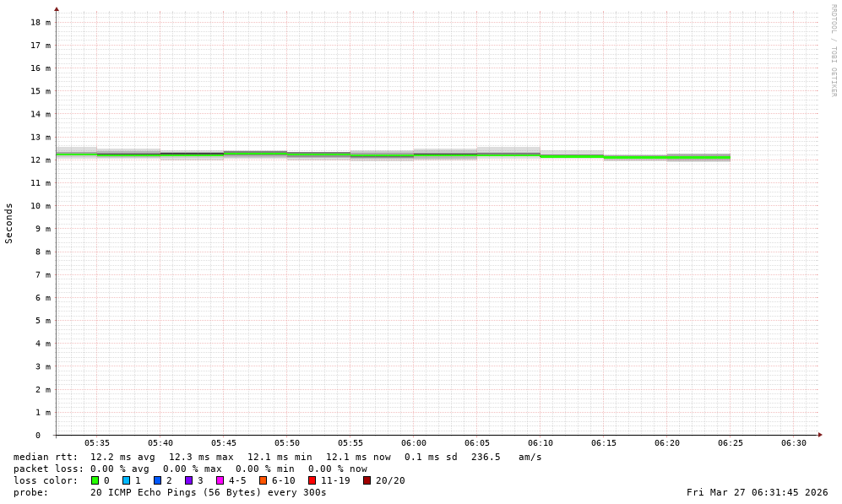Select the first, leftmost bar segment

(76, 153)
